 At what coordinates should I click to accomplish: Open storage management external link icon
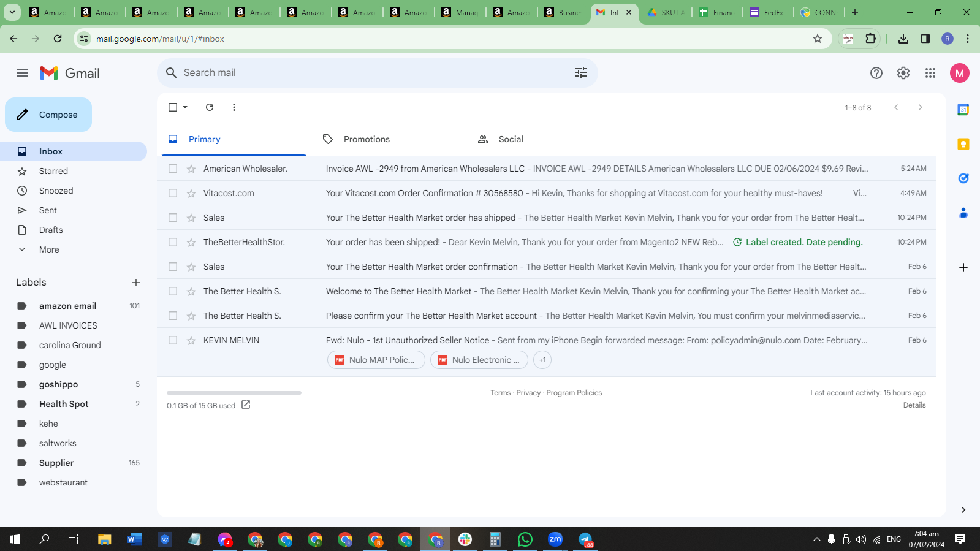[x=246, y=405]
